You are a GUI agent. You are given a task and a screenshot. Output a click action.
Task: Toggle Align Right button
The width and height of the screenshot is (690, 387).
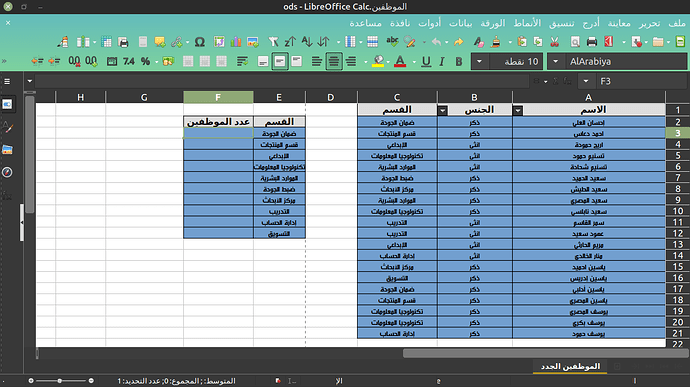(x=351, y=61)
